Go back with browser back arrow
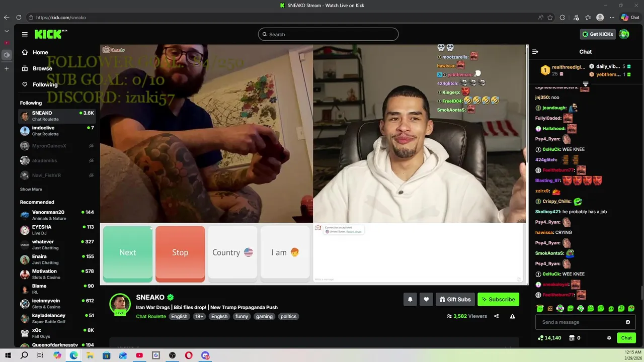The width and height of the screenshot is (644, 362). pyautogui.click(x=7, y=17)
